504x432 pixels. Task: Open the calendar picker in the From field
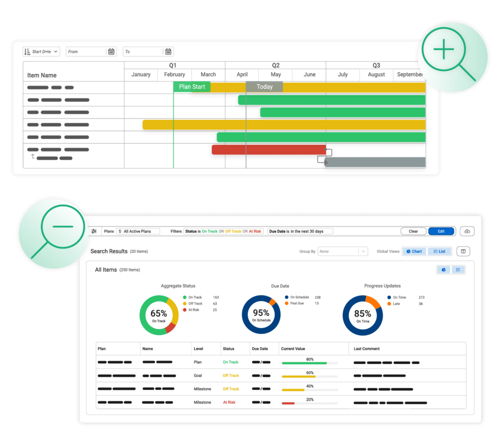coord(112,51)
